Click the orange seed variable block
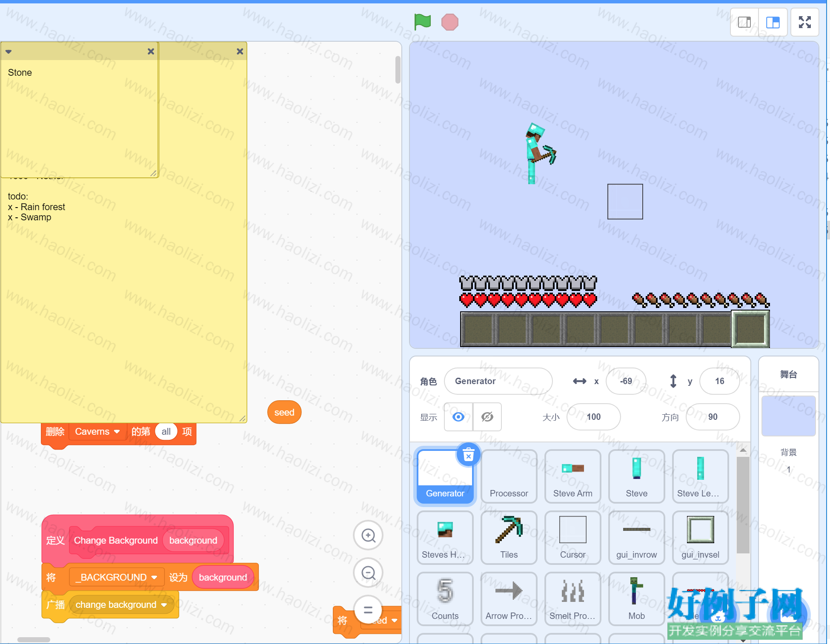The image size is (830, 644). [284, 412]
